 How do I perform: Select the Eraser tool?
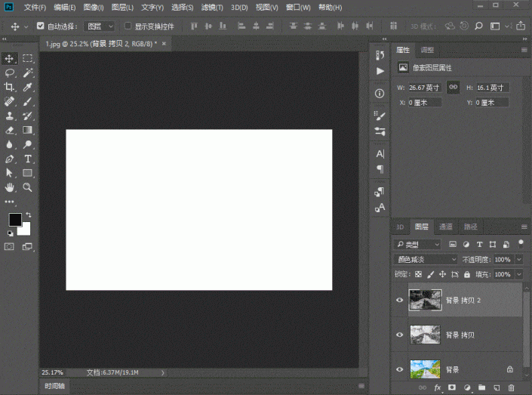pyautogui.click(x=10, y=130)
